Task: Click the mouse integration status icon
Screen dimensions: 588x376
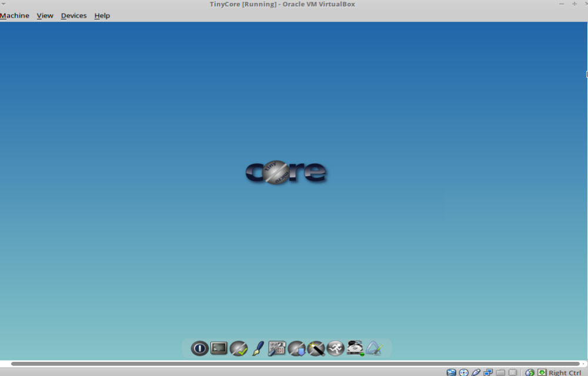Action: 530,372
